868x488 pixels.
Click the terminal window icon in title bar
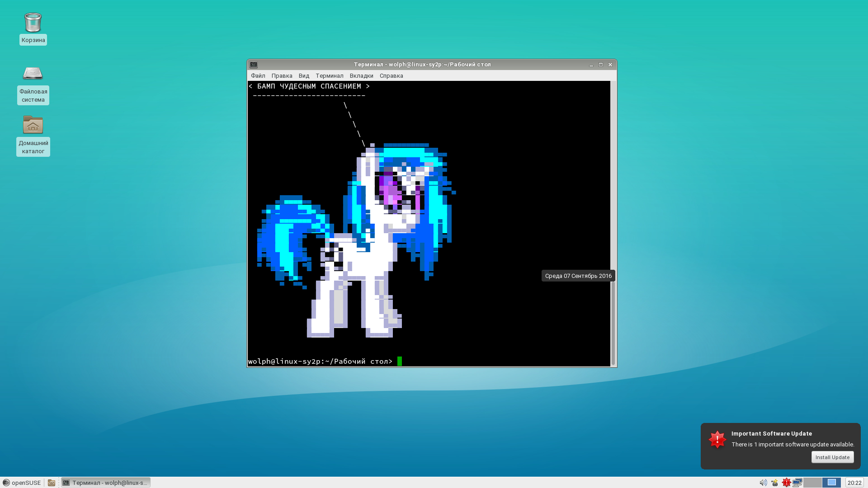254,65
